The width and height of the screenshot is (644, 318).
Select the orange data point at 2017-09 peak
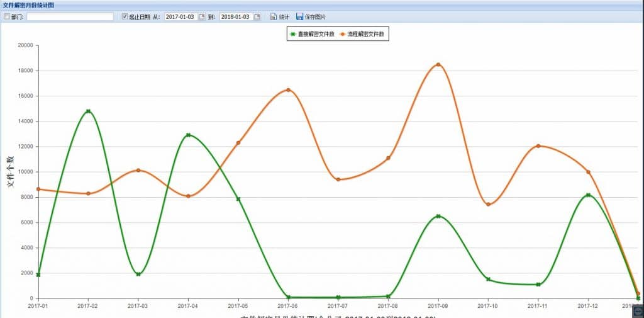(x=438, y=65)
